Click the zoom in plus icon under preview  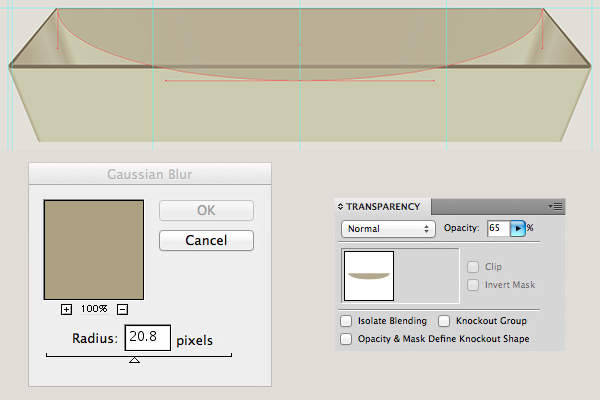[x=66, y=309]
